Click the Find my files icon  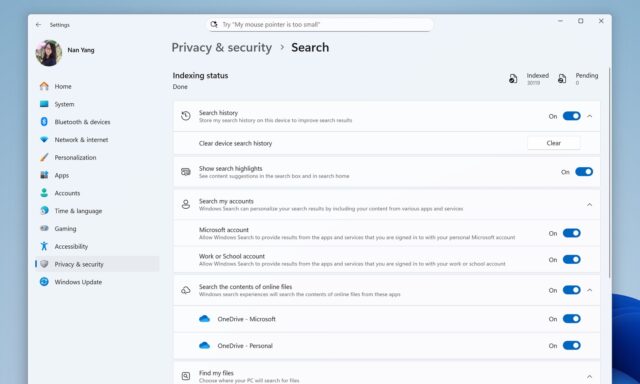(186, 376)
